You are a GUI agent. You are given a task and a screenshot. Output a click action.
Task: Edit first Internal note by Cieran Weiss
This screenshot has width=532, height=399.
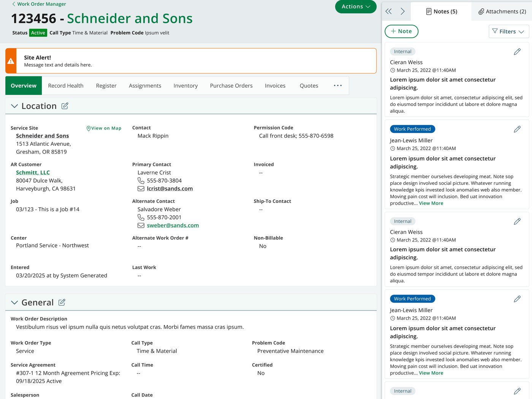pyautogui.click(x=517, y=52)
